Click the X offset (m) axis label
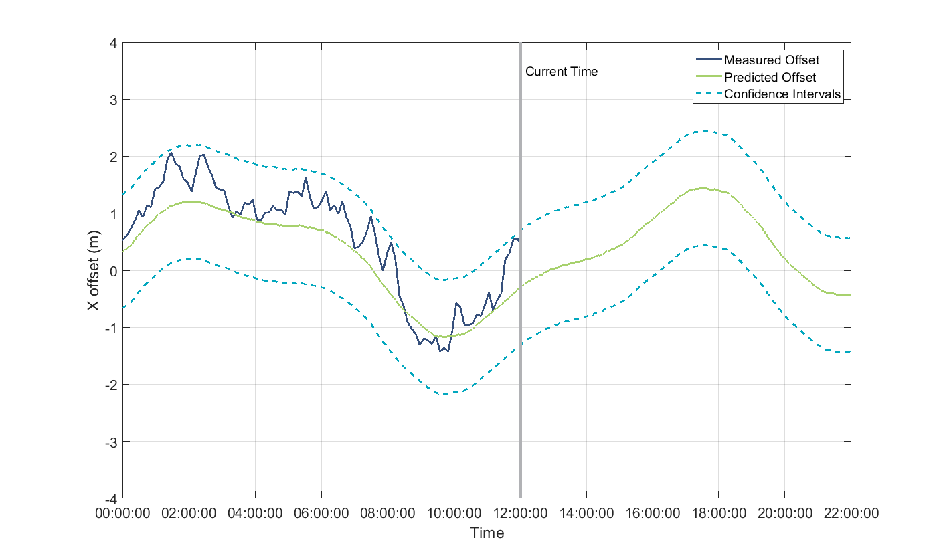The width and height of the screenshot is (941, 560). (94, 270)
